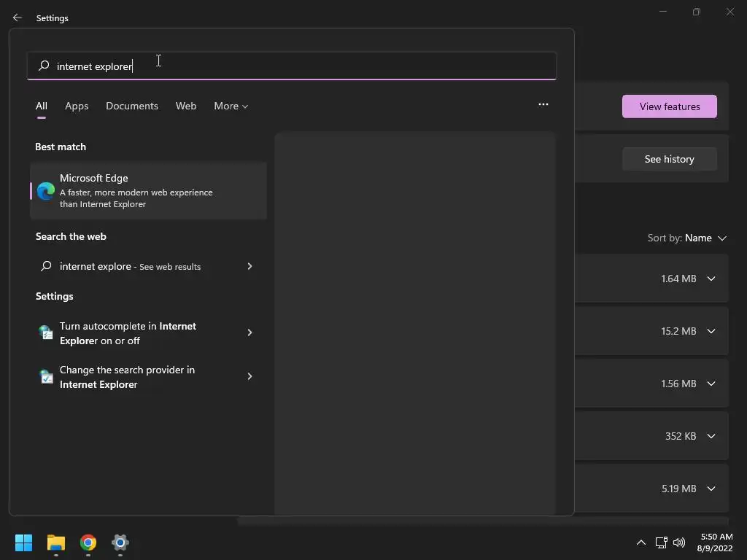Expand the 'internet explore' web result arrow
This screenshot has width=747, height=560.
tap(249, 266)
